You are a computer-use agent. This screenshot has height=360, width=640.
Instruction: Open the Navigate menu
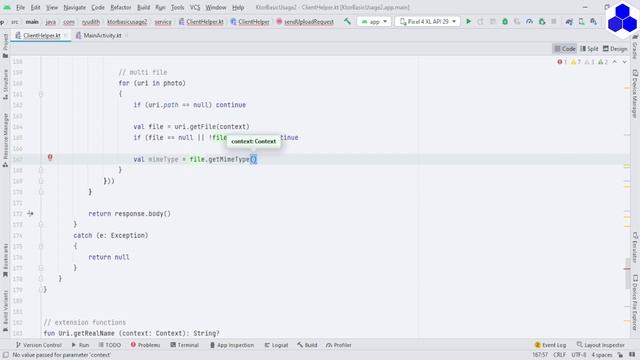tap(75, 7)
